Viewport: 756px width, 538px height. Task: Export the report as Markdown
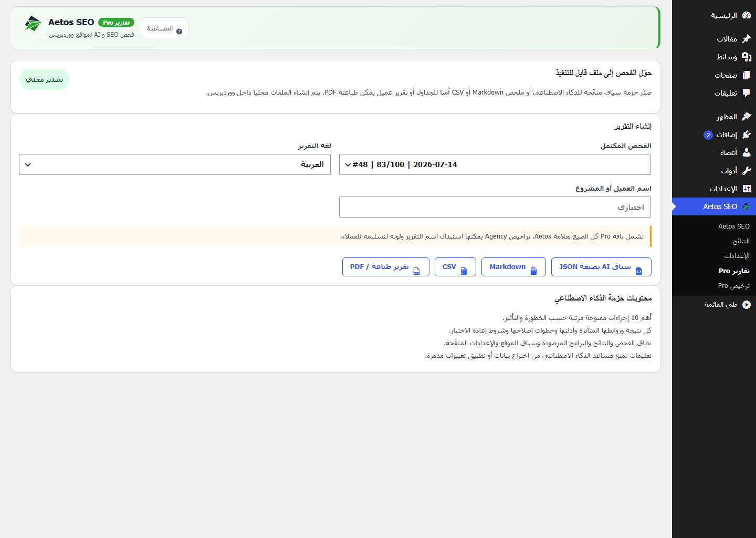click(513, 267)
